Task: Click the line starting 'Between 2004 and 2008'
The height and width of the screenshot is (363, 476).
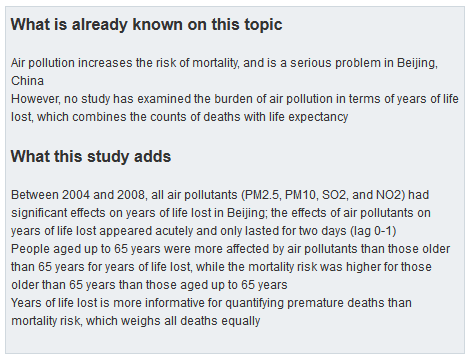Action: [x=220, y=195]
